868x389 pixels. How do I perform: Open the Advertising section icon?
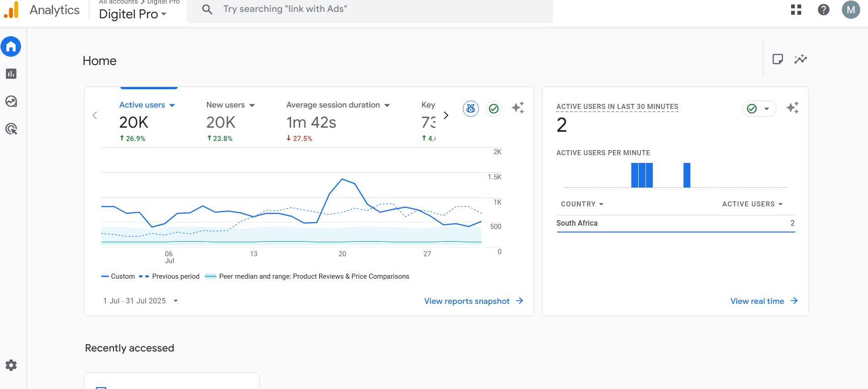pos(11,129)
